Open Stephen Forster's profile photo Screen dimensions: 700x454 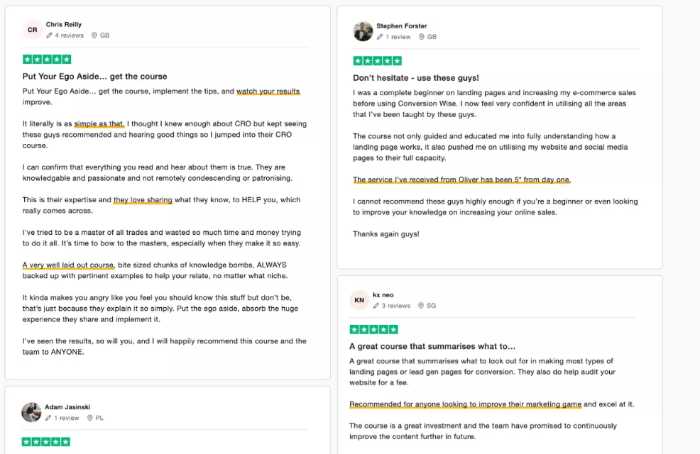[x=363, y=32]
